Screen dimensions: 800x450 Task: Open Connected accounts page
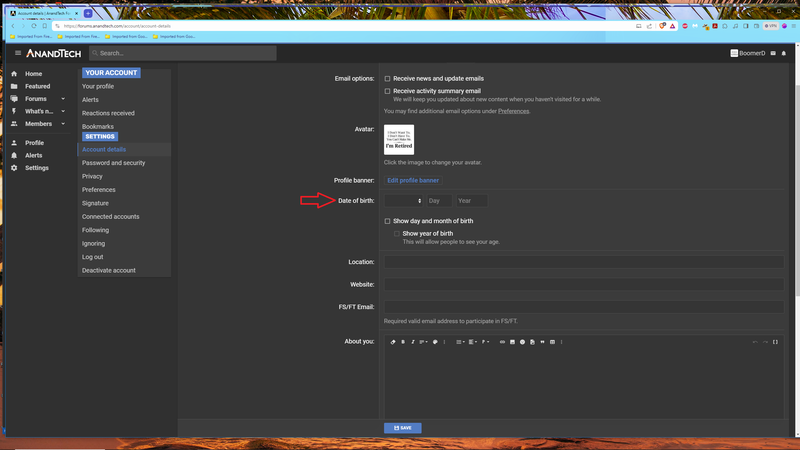[x=111, y=216]
